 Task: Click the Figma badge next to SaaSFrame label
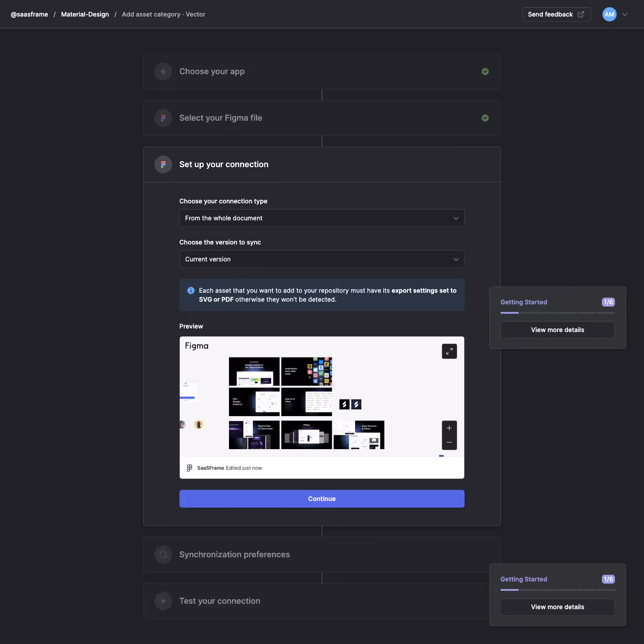(x=189, y=468)
